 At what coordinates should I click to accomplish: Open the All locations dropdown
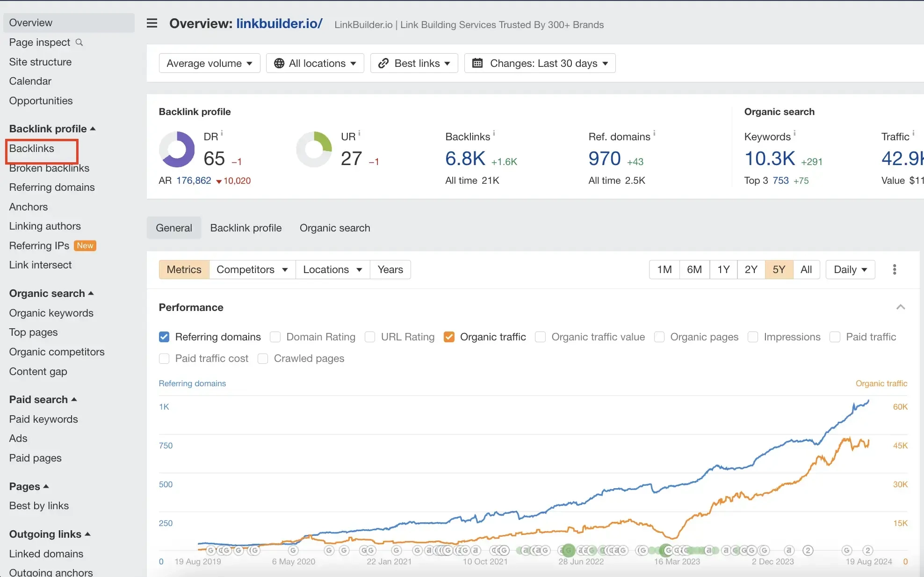(x=315, y=63)
